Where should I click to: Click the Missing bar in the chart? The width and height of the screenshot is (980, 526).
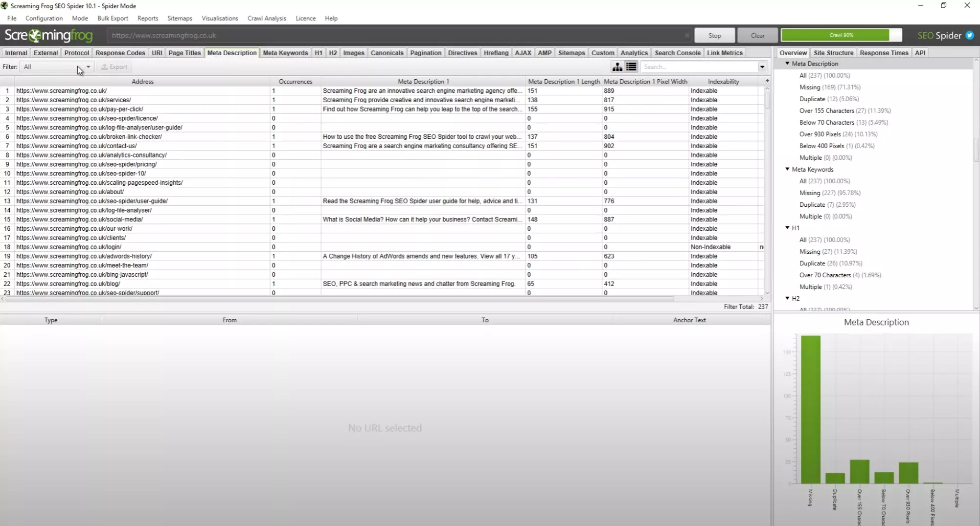810,410
